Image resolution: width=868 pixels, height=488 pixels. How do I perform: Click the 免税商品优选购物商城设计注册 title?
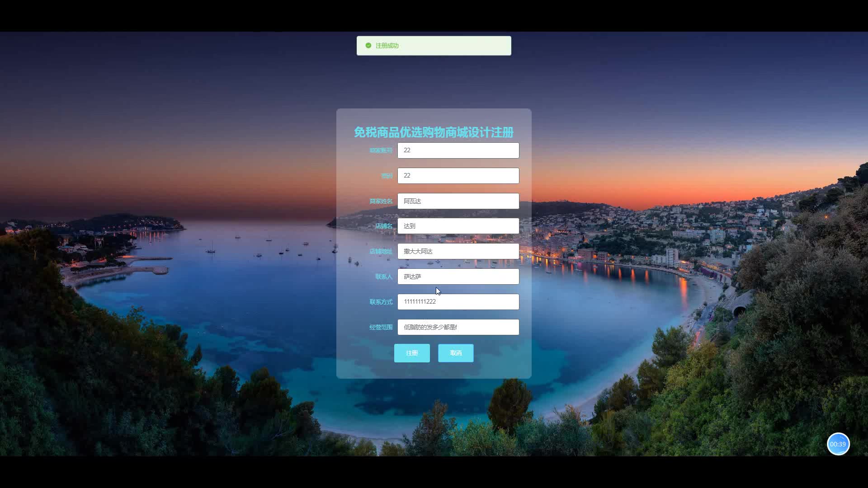pyautogui.click(x=434, y=132)
